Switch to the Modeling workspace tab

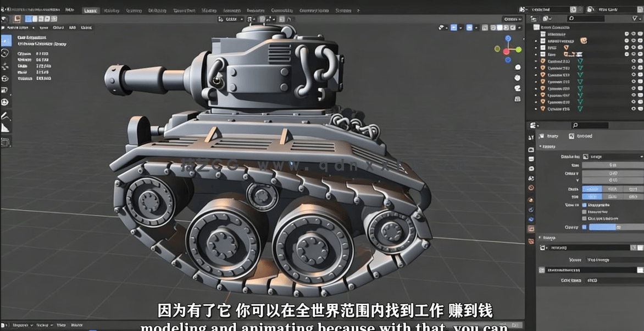(112, 10)
